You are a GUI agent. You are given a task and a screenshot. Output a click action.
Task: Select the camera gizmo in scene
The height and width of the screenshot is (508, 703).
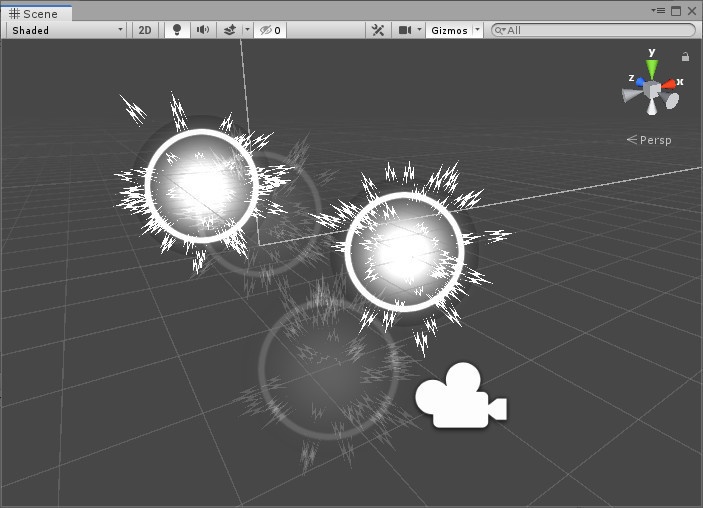point(461,395)
